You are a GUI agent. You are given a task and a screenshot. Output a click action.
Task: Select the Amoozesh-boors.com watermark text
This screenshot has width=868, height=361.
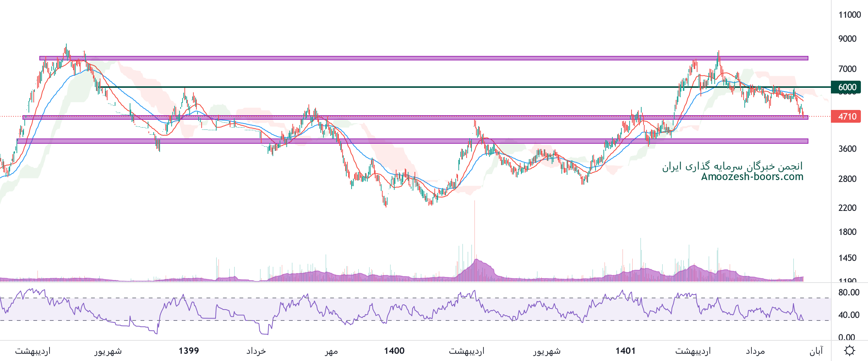click(x=752, y=177)
